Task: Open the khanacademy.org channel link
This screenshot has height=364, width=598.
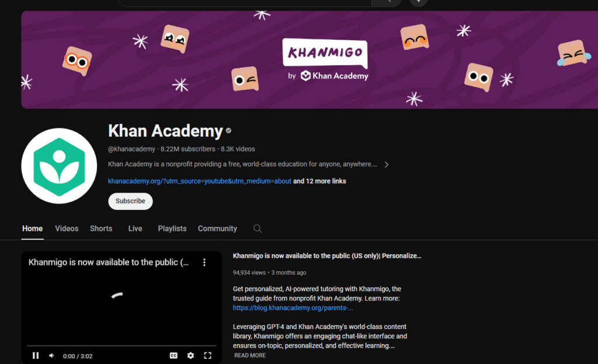Action: click(200, 181)
